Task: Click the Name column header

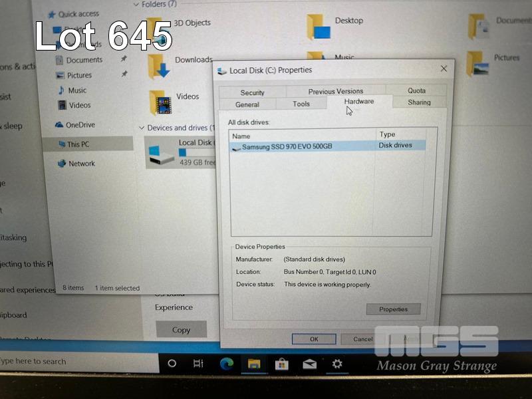Action: (303, 135)
